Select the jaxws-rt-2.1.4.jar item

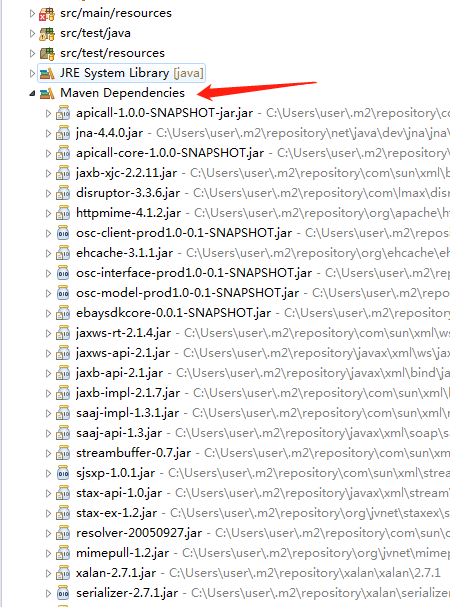point(124,333)
